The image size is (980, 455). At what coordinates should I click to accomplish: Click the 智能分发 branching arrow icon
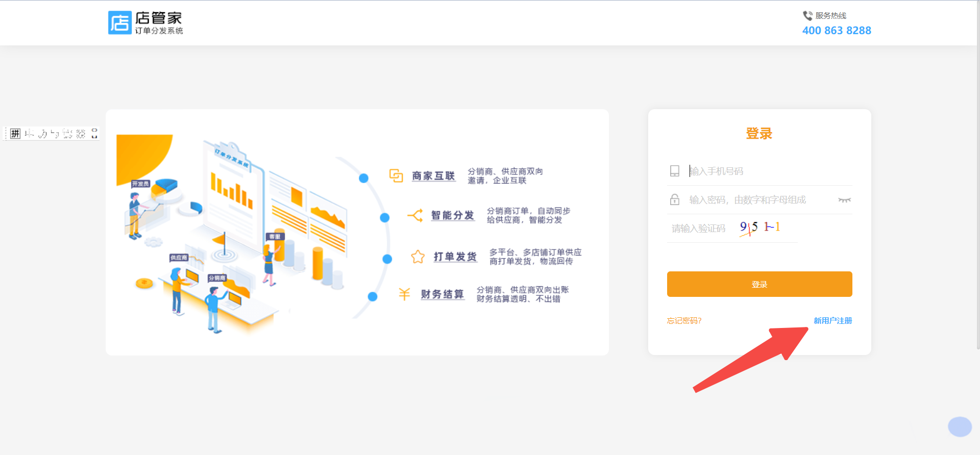click(x=415, y=215)
